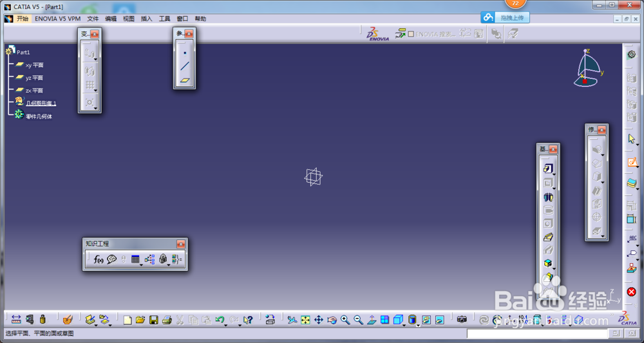Open the 工具 menu
Image resolution: width=644 pixels, height=343 pixels.
click(165, 19)
